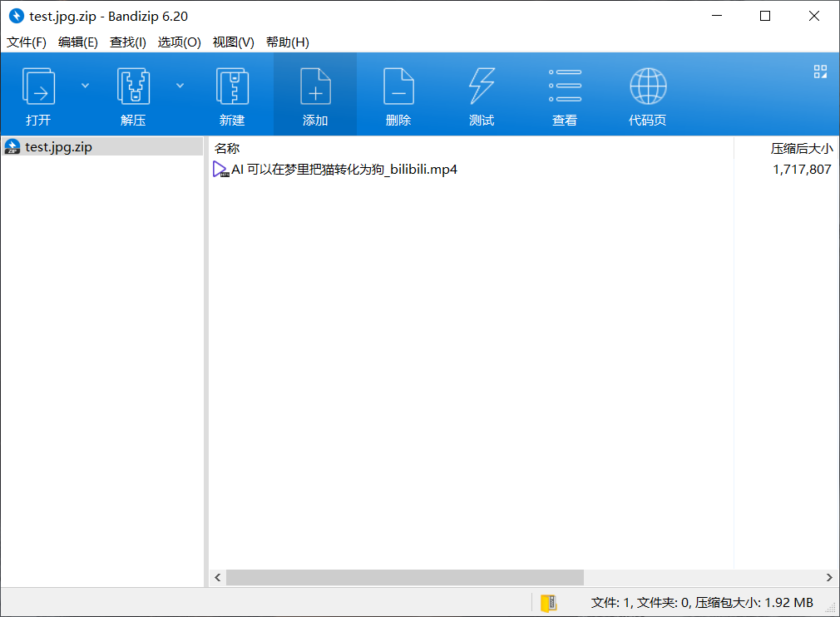Open the 视图(V) menu
The width and height of the screenshot is (840, 617).
(234, 42)
